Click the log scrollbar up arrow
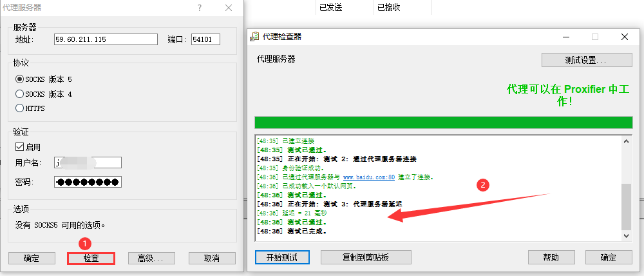 627,141
